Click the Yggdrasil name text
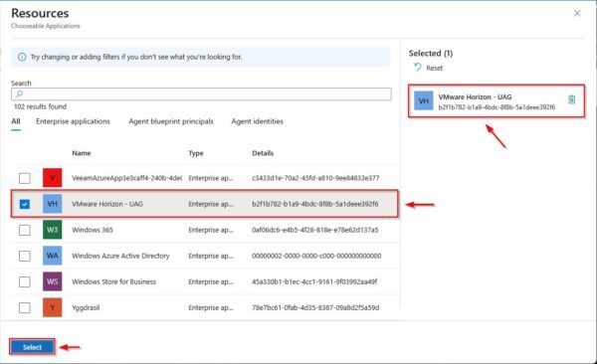Viewport: 597px width, 364px height. coord(86,307)
